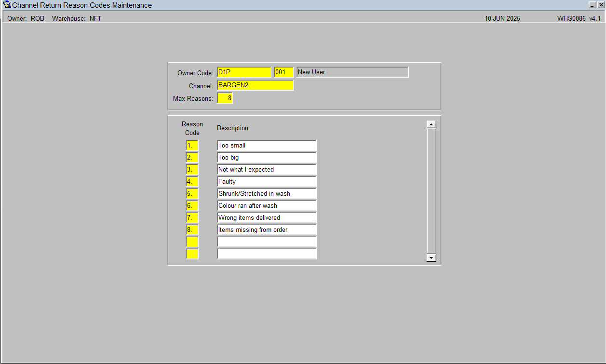This screenshot has height=364, width=606.
Task: Click the first empty description field
Action: [x=267, y=242]
